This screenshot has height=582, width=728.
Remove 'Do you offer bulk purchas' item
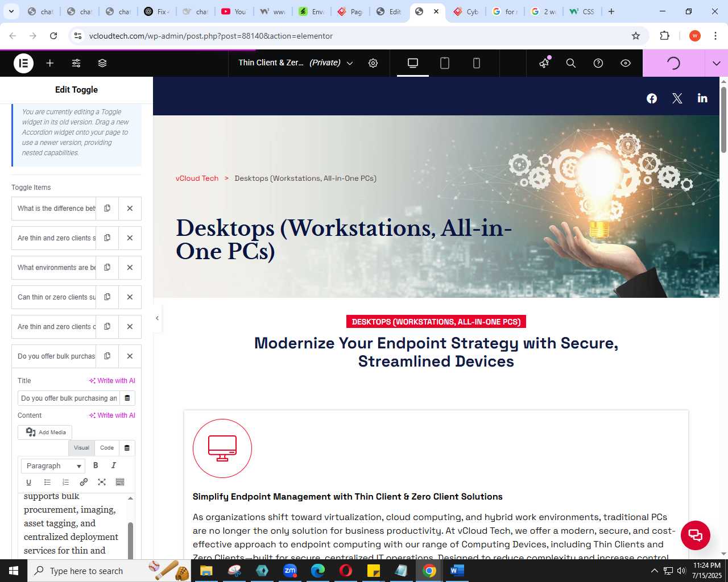pyautogui.click(x=130, y=356)
